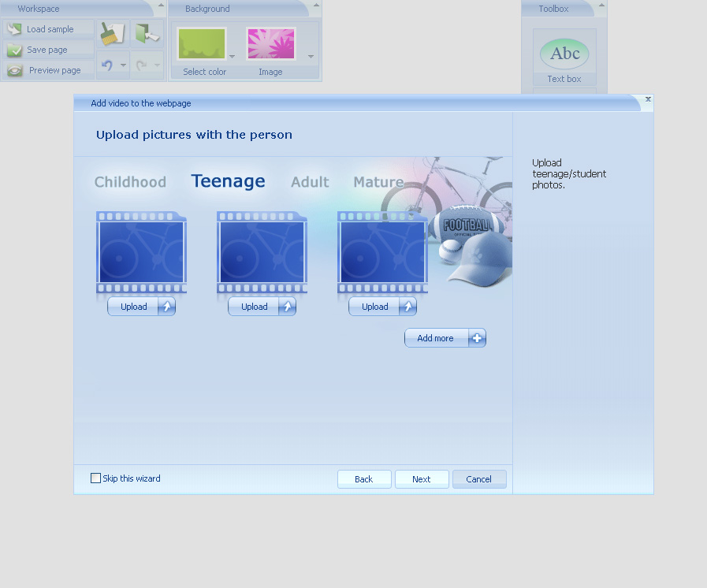Click the clear page brush icon
This screenshot has height=588, width=707.
coord(112,33)
